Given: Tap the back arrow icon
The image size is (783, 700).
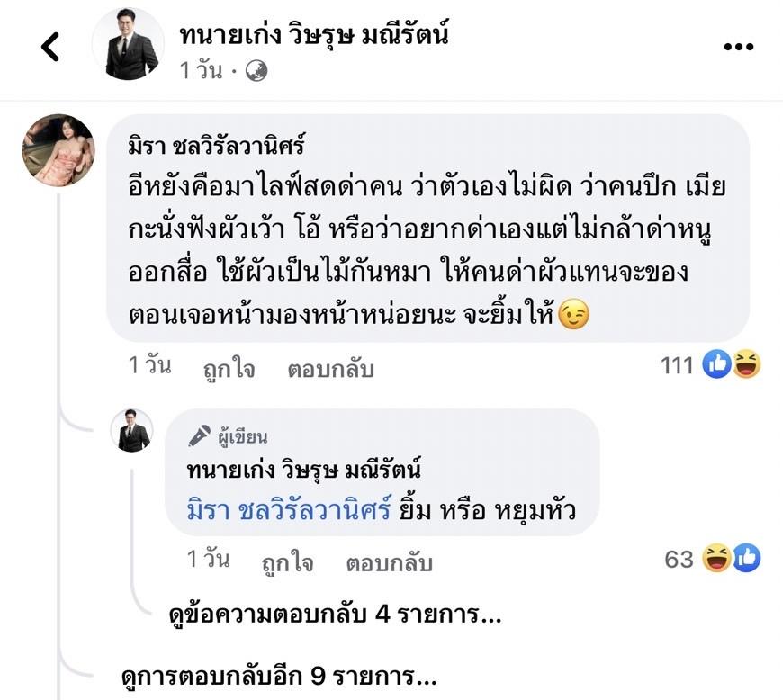Looking at the screenshot, I should click(50, 47).
